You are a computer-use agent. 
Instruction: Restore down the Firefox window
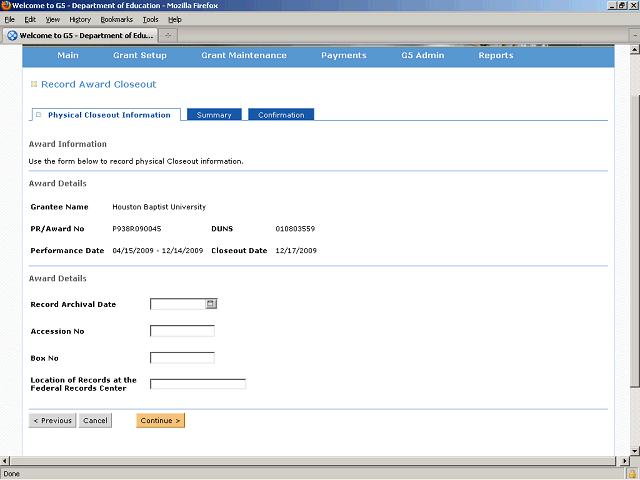[x=622, y=5]
